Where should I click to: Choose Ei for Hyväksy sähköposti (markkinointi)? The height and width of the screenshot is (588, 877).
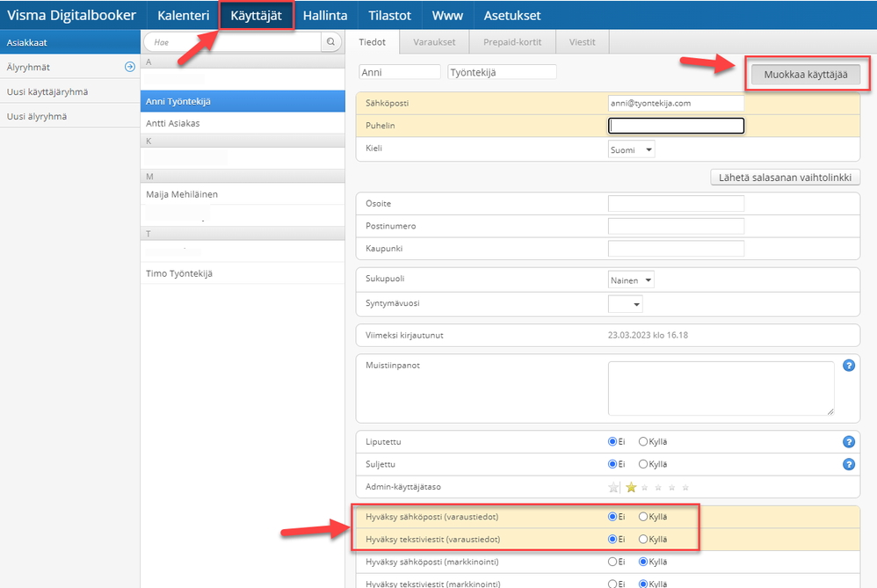click(x=612, y=562)
